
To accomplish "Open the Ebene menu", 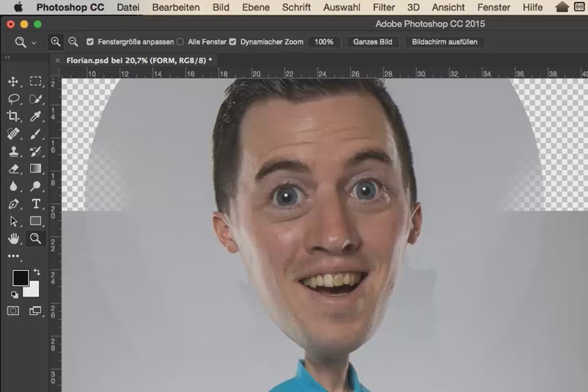I will click(x=256, y=7).
